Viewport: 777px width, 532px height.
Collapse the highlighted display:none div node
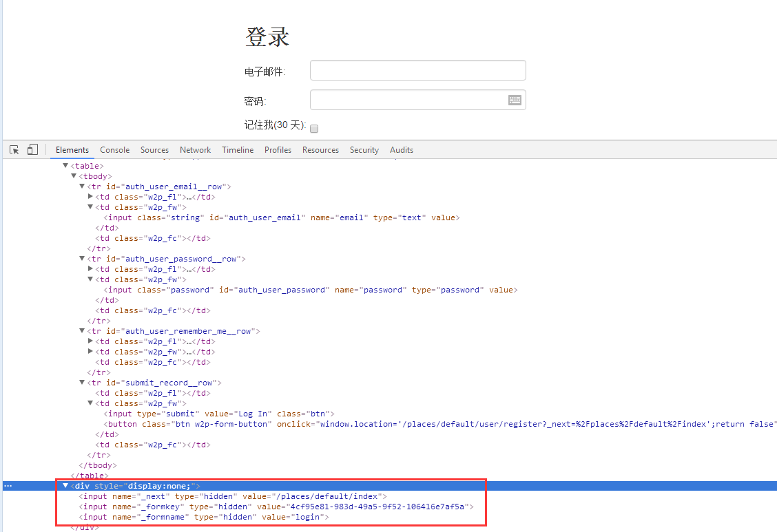65,485
